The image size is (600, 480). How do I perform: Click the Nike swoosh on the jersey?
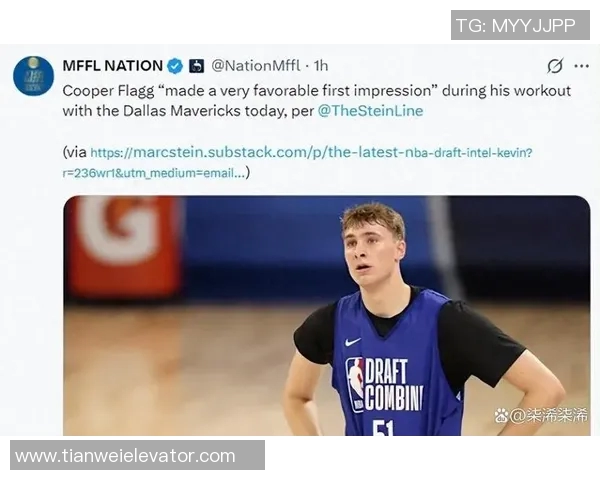[352, 341]
